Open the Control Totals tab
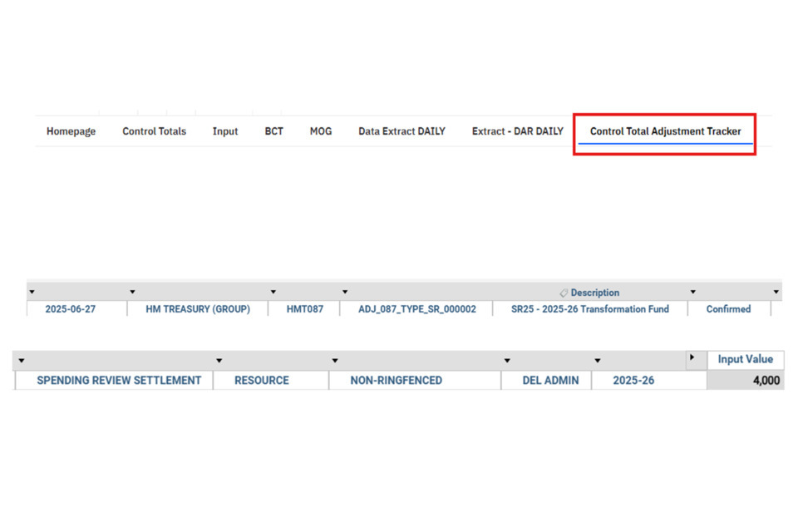 [154, 131]
